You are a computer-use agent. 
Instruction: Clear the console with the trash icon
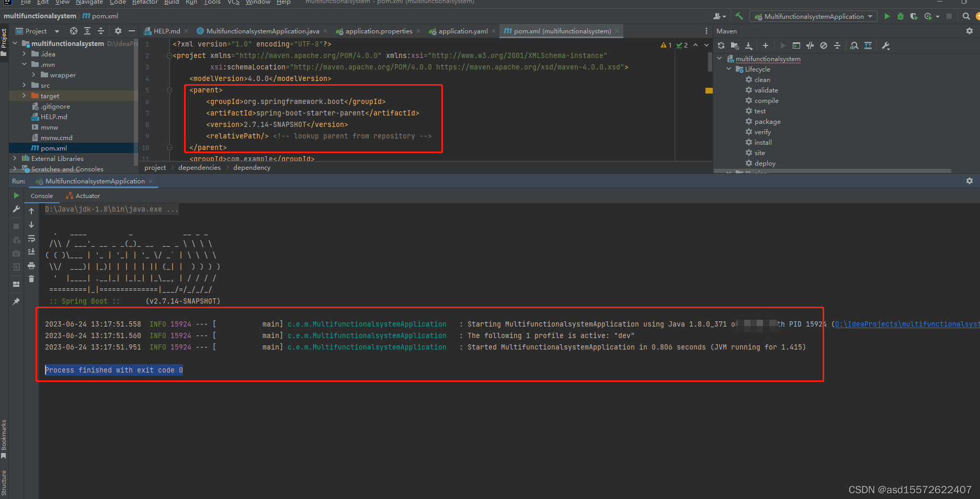click(x=31, y=278)
